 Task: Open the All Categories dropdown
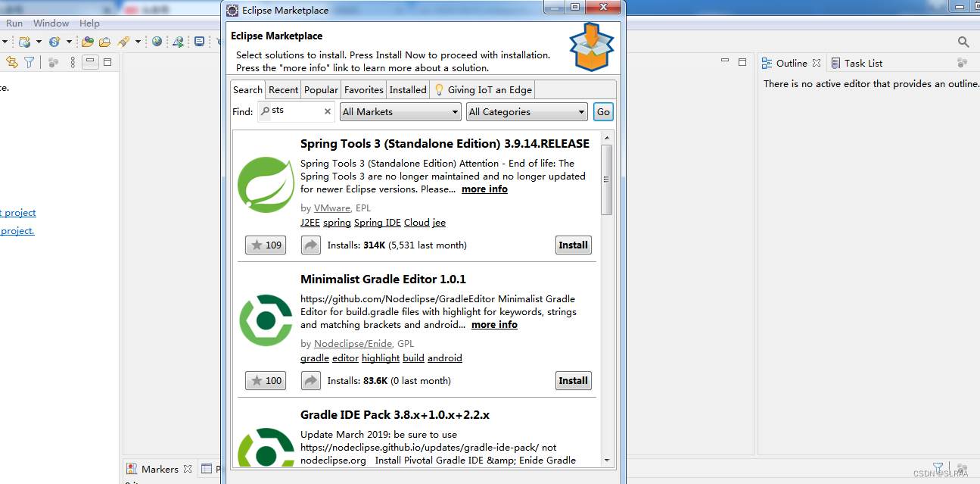pyautogui.click(x=527, y=111)
